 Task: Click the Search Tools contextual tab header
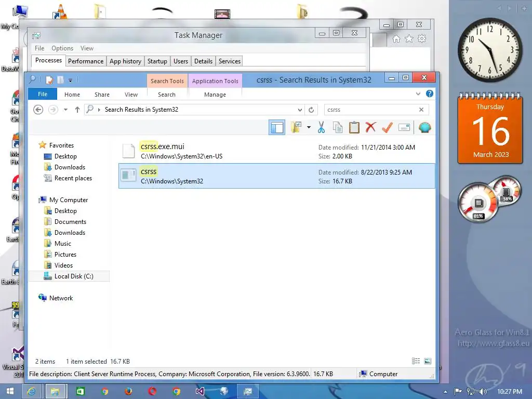click(x=167, y=81)
